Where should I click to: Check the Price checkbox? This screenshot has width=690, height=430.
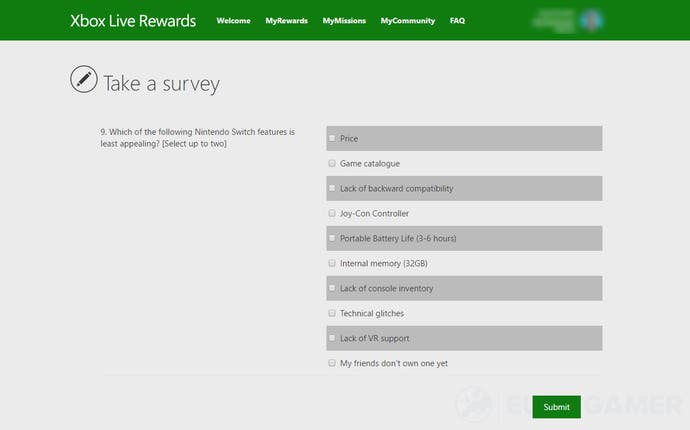[x=332, y=138]
